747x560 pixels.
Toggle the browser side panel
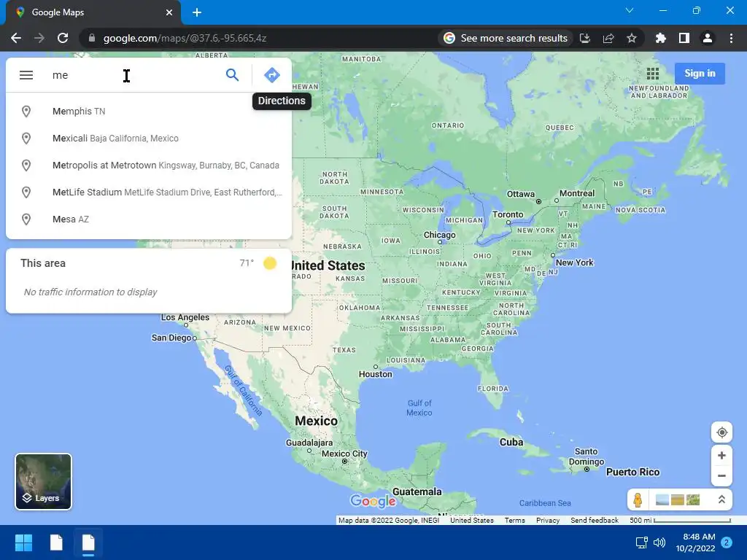coord(684,38)
